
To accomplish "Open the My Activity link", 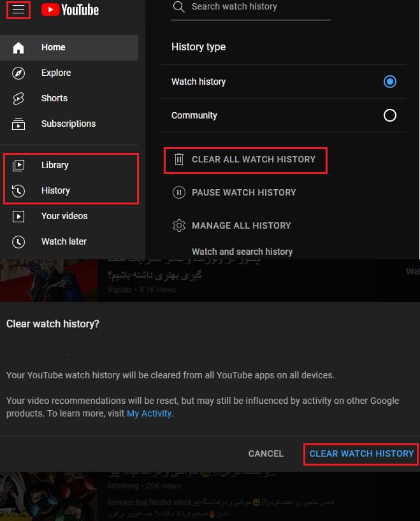I will 149,413.
